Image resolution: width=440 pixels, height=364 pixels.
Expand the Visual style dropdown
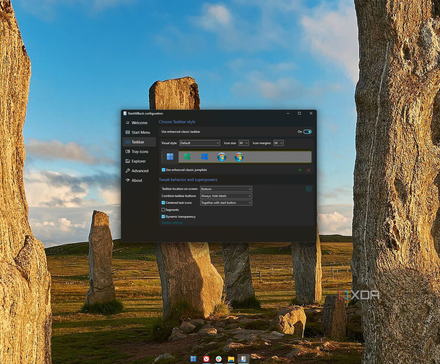(x=199, y=143)
